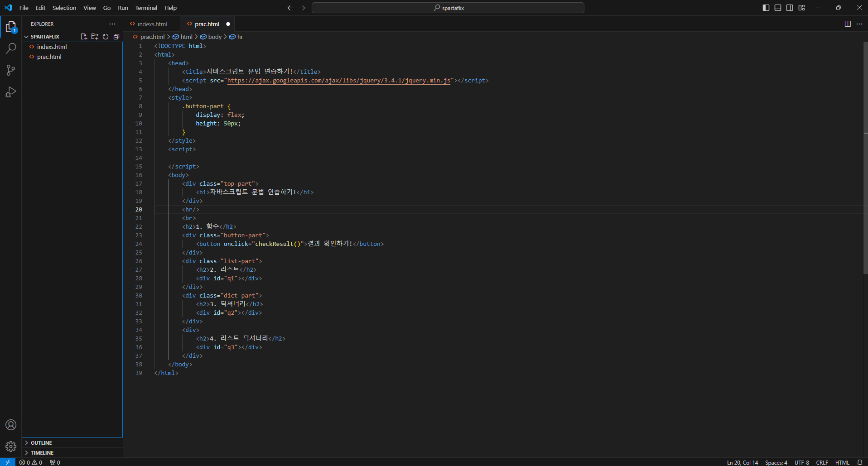Refresh the Explorer file tree
868x466 pixels.
(x=106, y=37)
